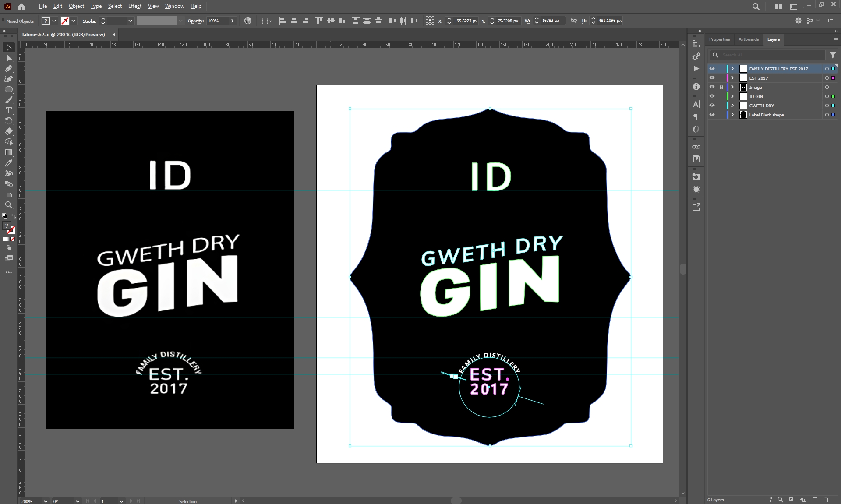This screenshot has height=504, width=841.
Task: Expand the Label Black shape layer
Action: 732,115
